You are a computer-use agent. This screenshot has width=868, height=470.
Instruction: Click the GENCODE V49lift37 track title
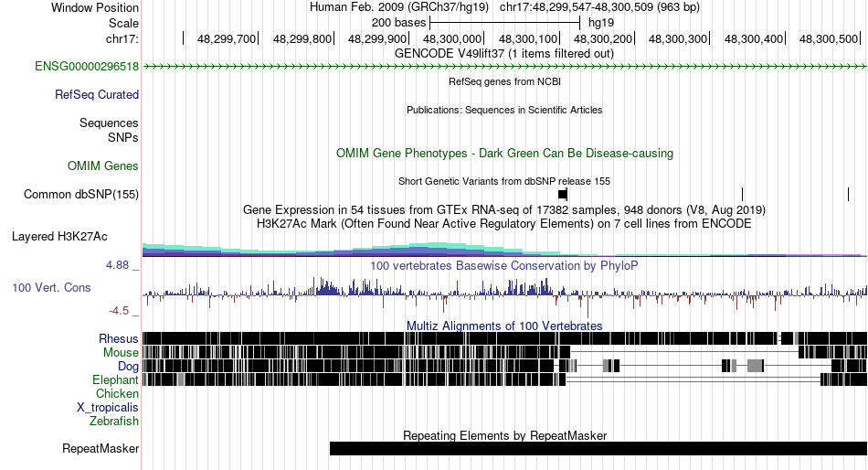point(504,54)
